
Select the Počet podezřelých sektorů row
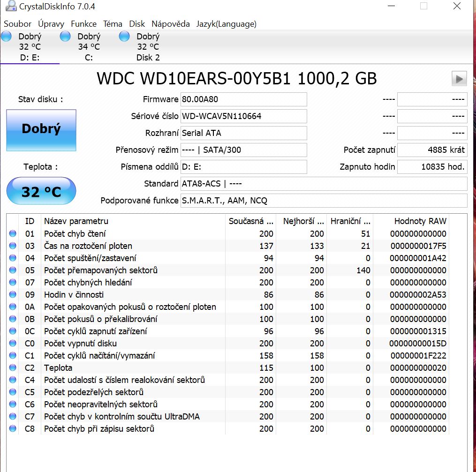pyautogui.click(x=94, y=392)
